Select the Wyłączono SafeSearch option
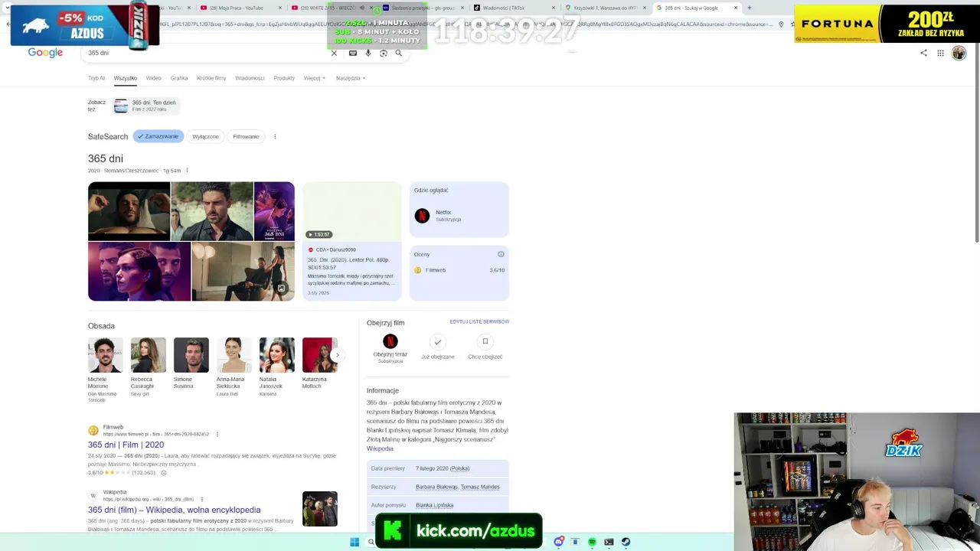Image resolution: width=980 pixels, height=551 pixels. click(205, 136)
